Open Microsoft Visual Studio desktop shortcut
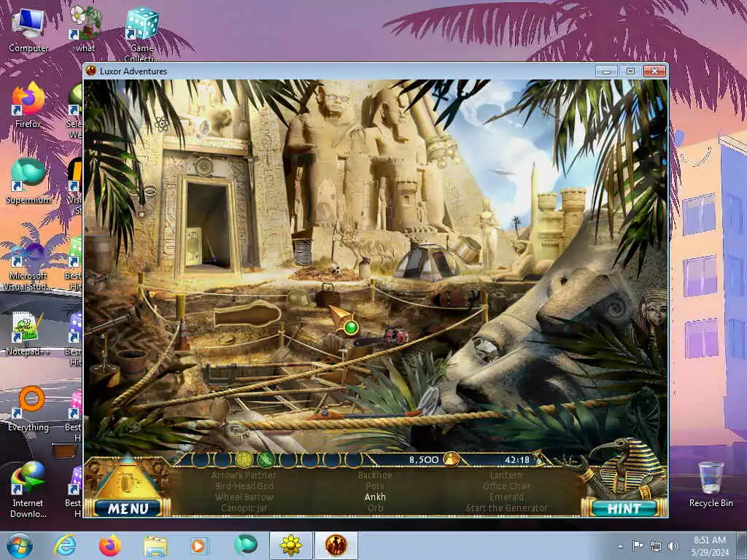Image resolution: width=747 pixels, height=560 pixels. click(x=28, y=261)
